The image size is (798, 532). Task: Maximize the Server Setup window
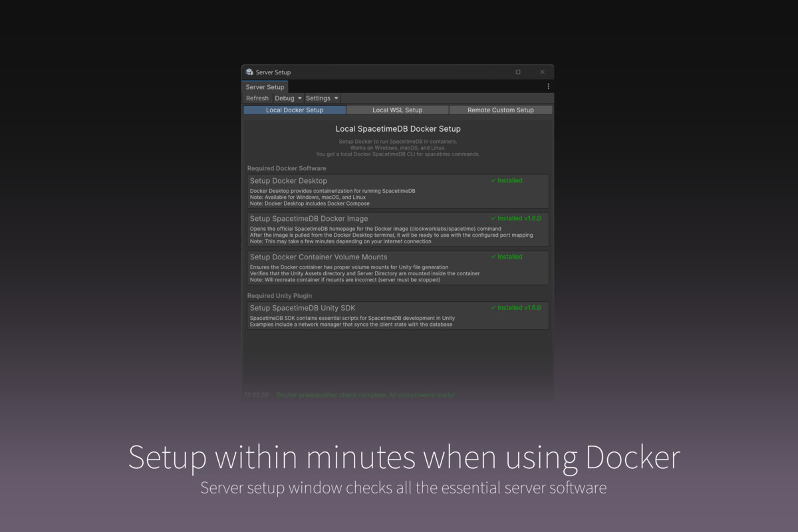518,72
